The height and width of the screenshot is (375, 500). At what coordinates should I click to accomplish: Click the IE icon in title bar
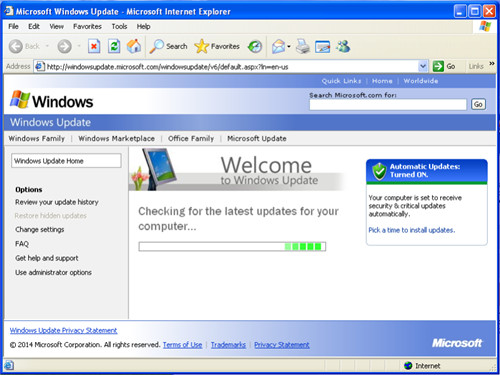click(9, 11)
